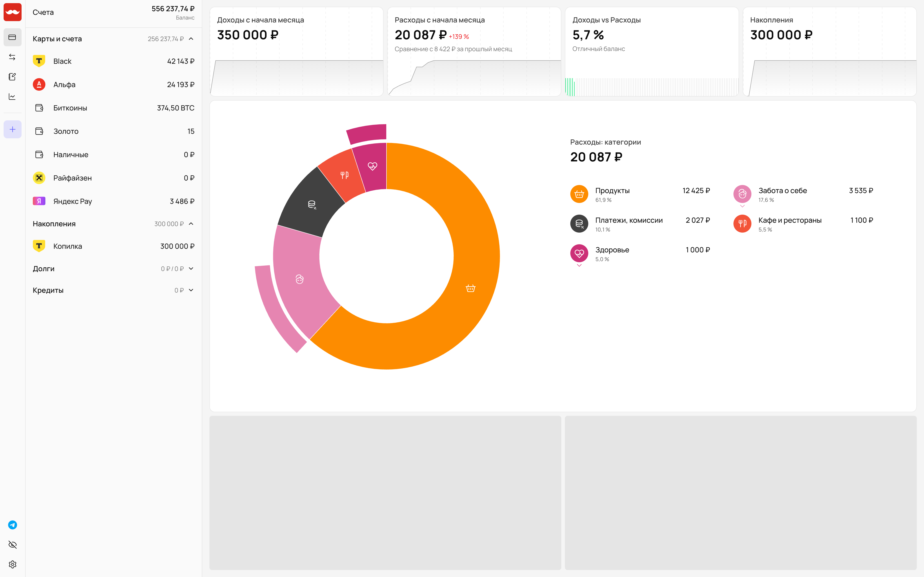Open the Telegram icon link

12,525
